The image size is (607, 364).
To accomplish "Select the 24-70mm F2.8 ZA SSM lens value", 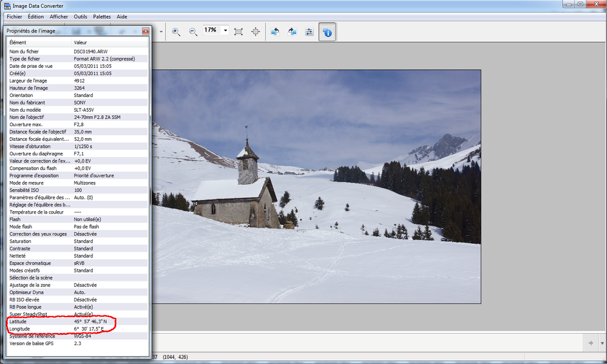I will 97,117.
